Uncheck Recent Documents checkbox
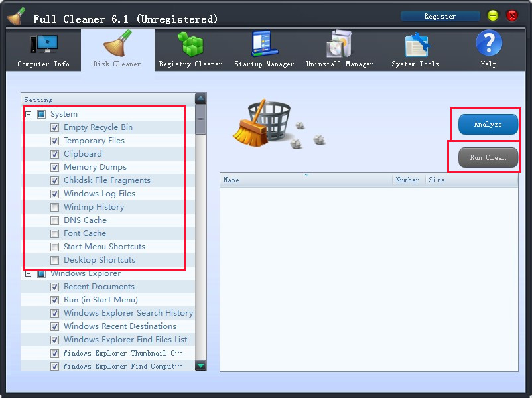532x398 pixels. click(54, 287)
